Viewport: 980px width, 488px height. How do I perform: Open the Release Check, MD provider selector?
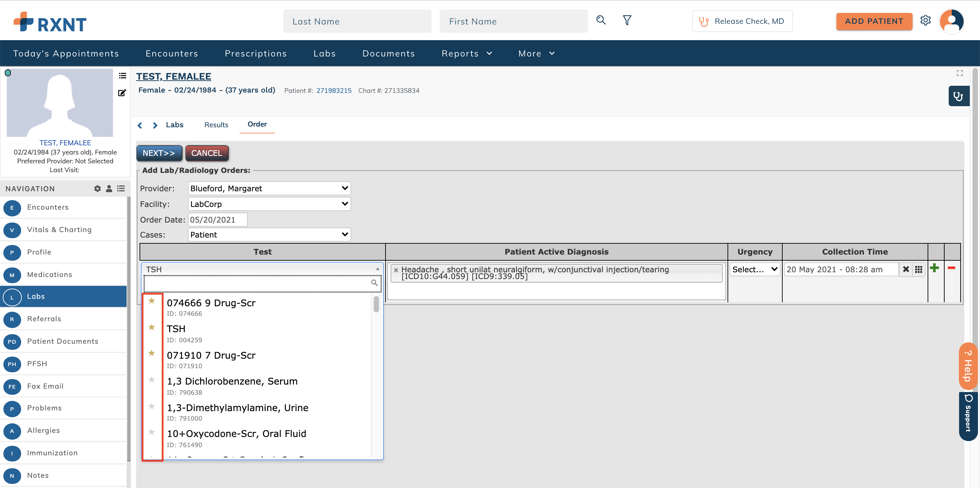[742, 21]
